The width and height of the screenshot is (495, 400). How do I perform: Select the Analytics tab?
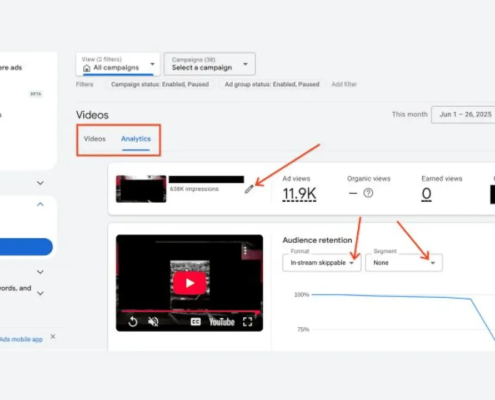click(136, 139)
